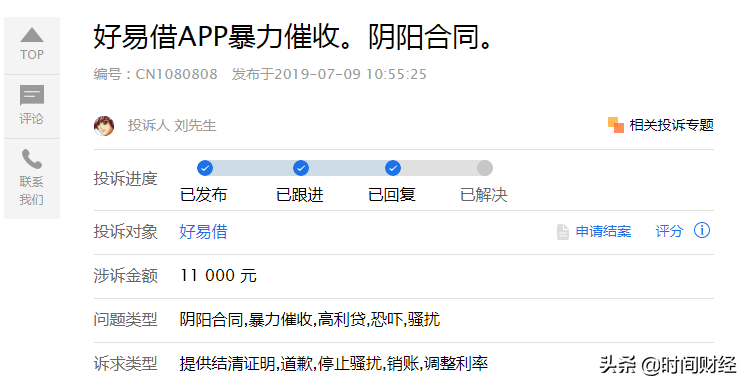Image resolution: width=748 pixels, height=386 pixels.
Task: Click the complainant name 刘先生
Action: [195, 125]
